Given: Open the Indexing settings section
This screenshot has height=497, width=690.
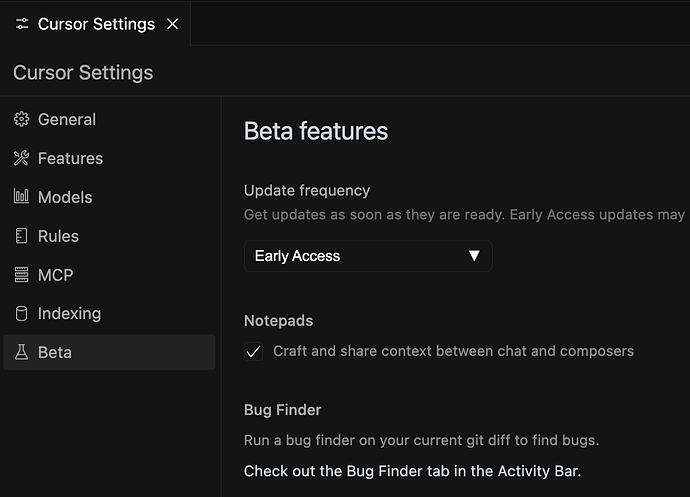Looking at the screenshot, I should tap(109, 313).
